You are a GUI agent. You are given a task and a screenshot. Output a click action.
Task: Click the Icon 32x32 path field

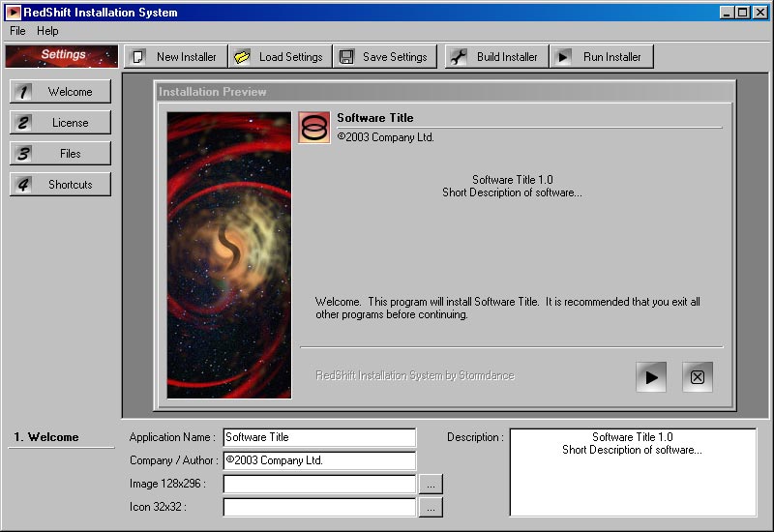tap(319, 507)
